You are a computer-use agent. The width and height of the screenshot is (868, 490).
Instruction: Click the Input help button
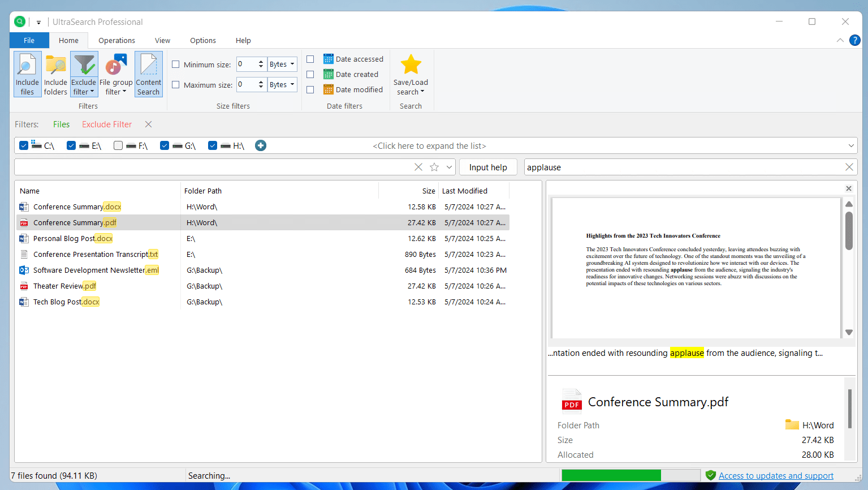(488, 167)
